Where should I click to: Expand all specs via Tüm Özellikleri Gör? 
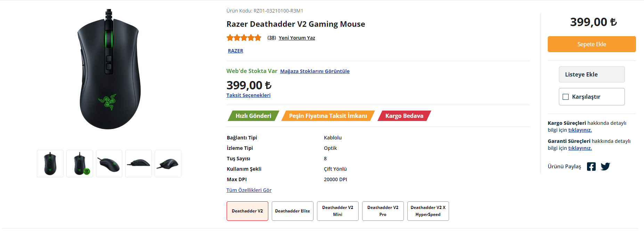(249, 190)
